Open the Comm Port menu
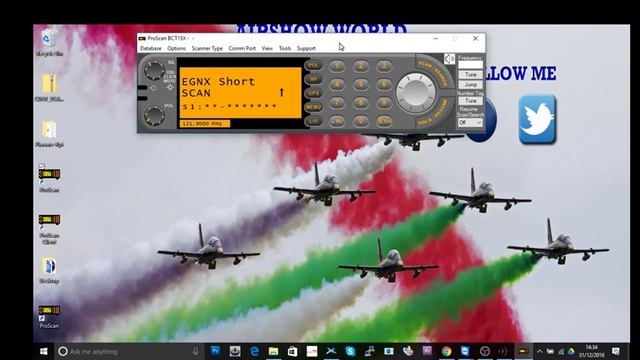Image resolution: width=640 pixels, height=360 pixels. click(242, 48)
